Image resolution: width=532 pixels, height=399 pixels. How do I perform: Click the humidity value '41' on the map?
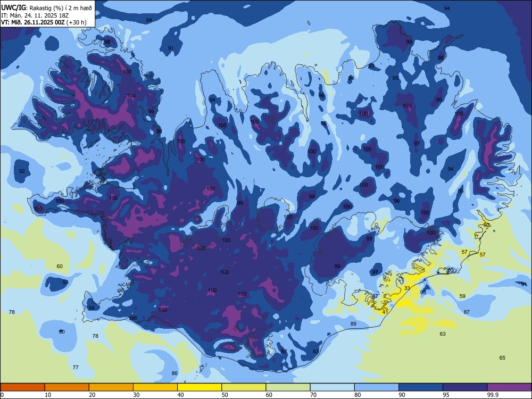(385, 312)
